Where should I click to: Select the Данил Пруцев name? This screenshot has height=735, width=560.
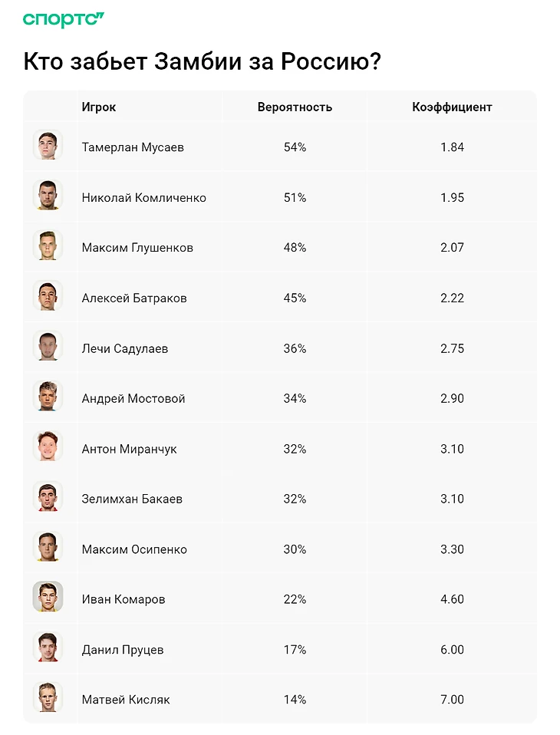point(123,650)
